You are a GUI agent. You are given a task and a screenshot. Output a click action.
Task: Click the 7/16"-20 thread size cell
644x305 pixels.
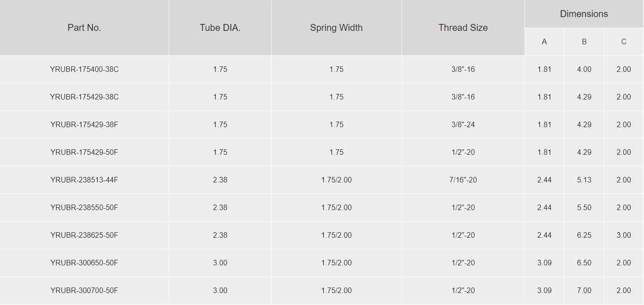point(463,180)
